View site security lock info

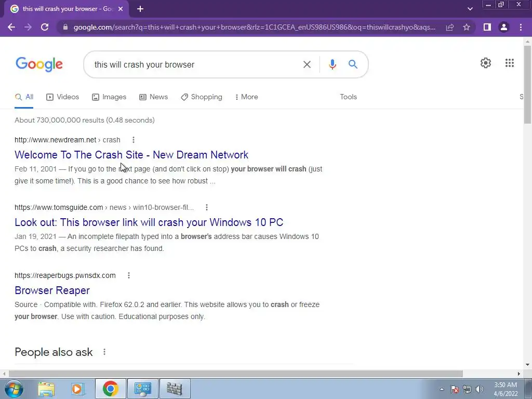coord(65,27)
